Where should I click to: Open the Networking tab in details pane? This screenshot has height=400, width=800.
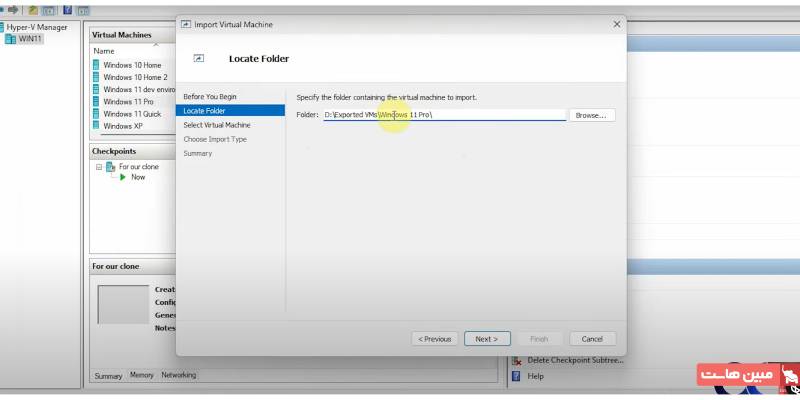coord(179,375)
